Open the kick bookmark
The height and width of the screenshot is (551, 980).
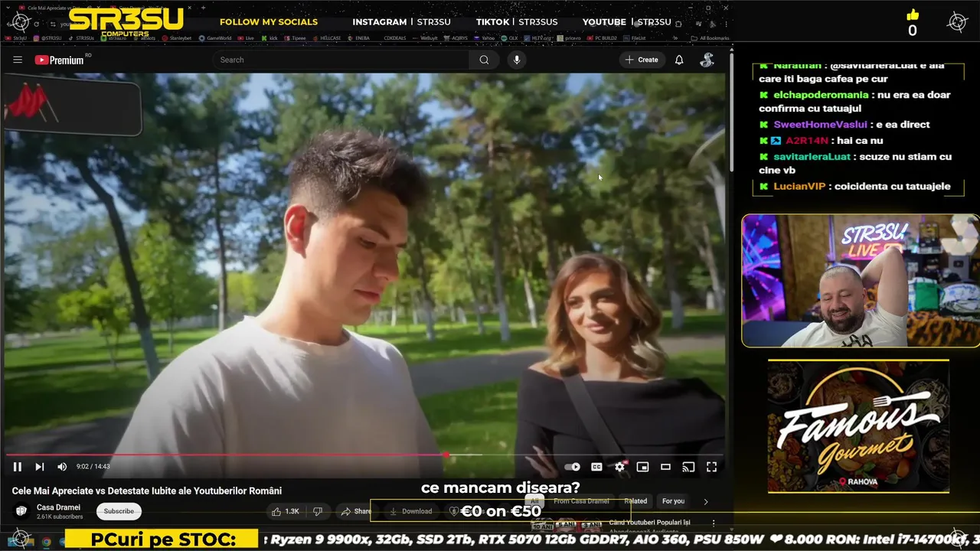pyautogui.click(x=269, y=37)
